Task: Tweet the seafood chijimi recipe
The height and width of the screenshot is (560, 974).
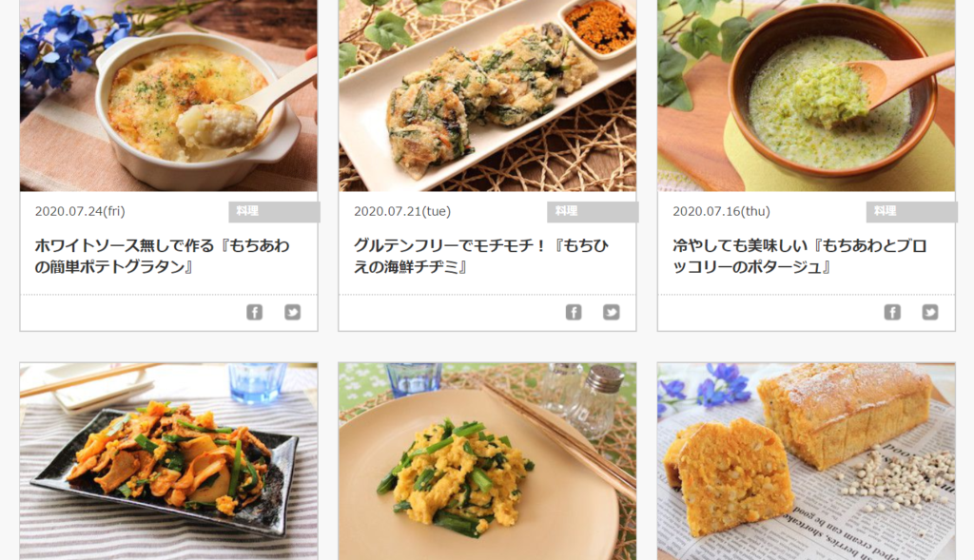Action: [612, 312]
